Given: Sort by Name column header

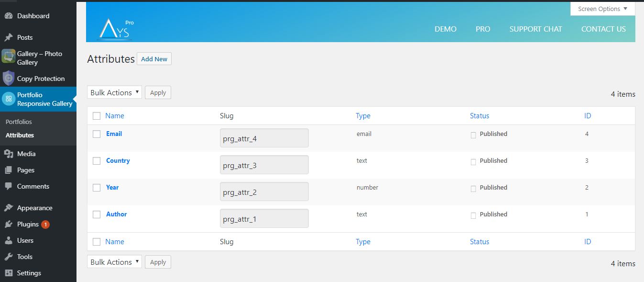Looking at the screenshot, I should click(115, 115).
